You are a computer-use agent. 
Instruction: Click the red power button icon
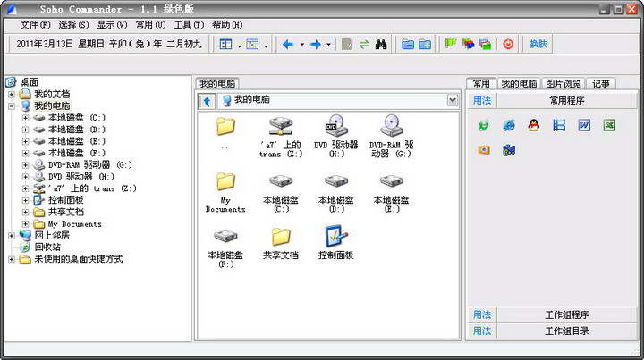point(508,44)
